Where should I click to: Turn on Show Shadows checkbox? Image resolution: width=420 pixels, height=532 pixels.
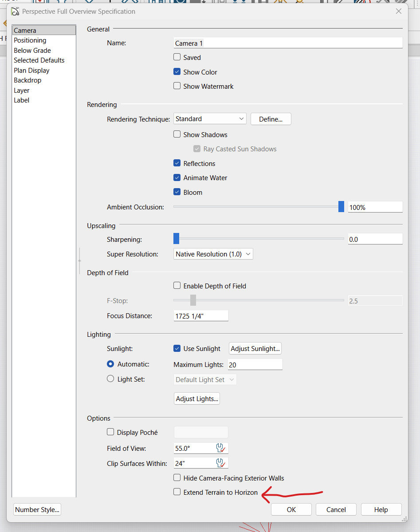pyautogui.click(x=177, y=134)
